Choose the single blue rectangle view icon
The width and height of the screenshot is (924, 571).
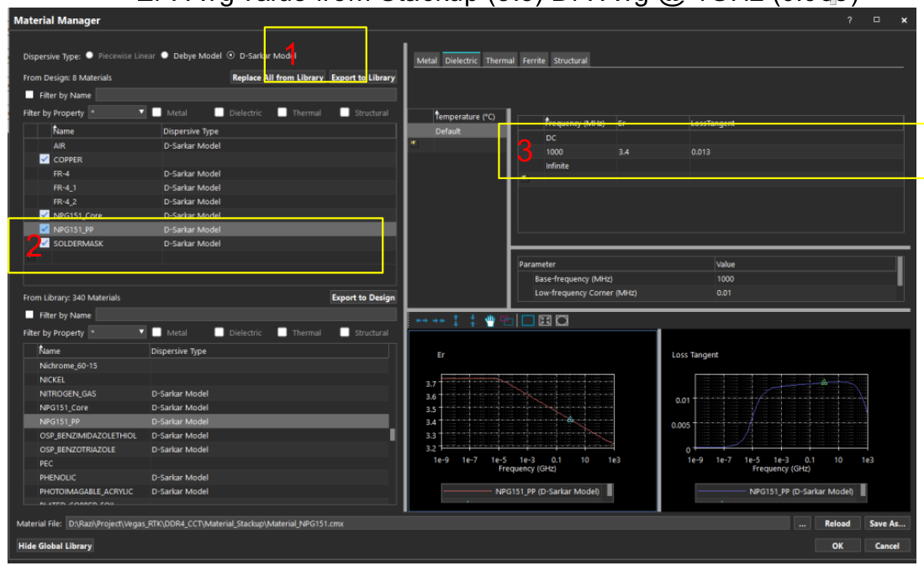(528, 320)
